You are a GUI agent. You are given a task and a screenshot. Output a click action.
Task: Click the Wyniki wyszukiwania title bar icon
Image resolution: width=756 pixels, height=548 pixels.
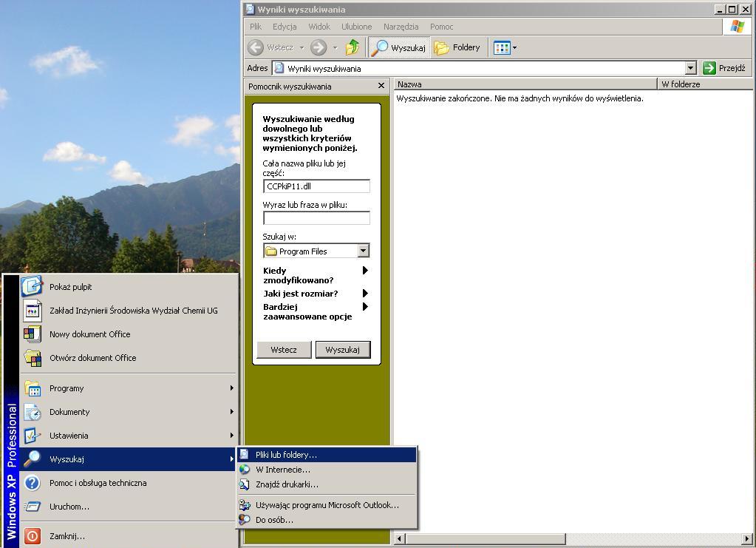click(250, 9)
